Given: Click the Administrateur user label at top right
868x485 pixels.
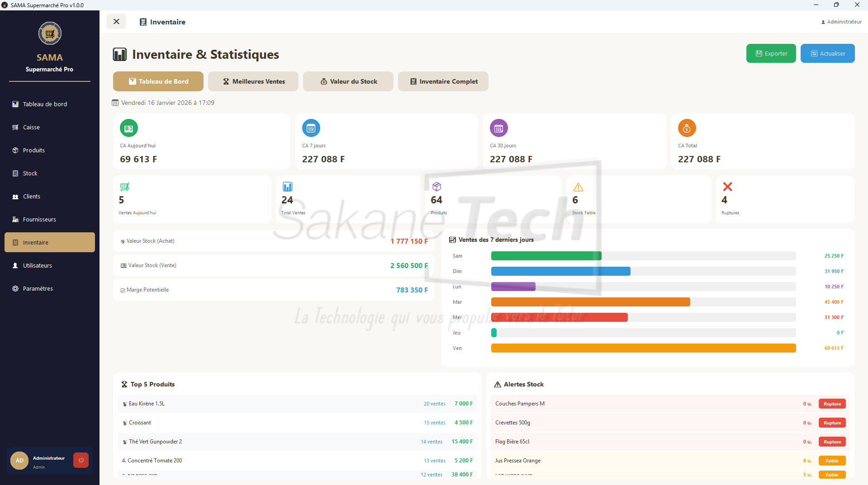Looking at the screenshot, I should click(841, 22).
